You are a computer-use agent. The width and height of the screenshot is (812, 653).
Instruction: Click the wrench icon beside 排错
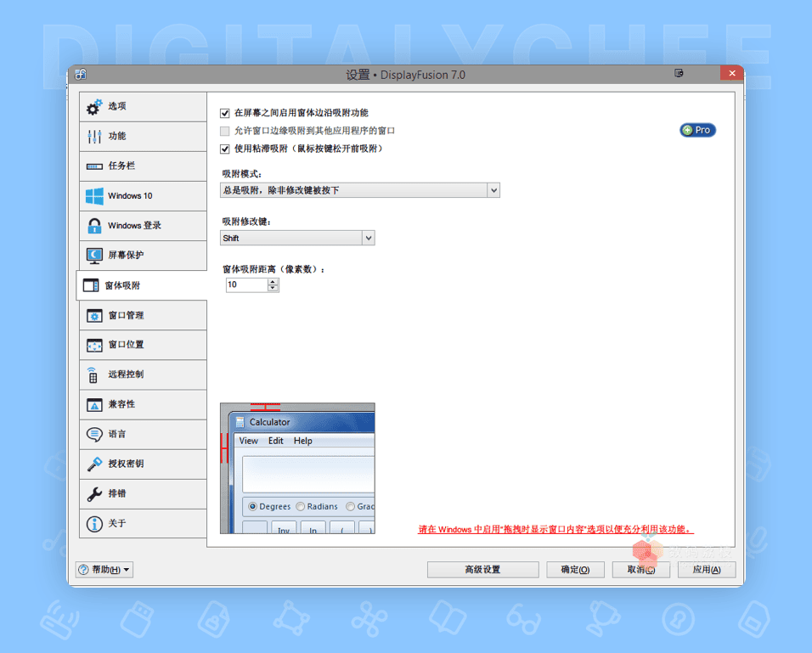94,494
